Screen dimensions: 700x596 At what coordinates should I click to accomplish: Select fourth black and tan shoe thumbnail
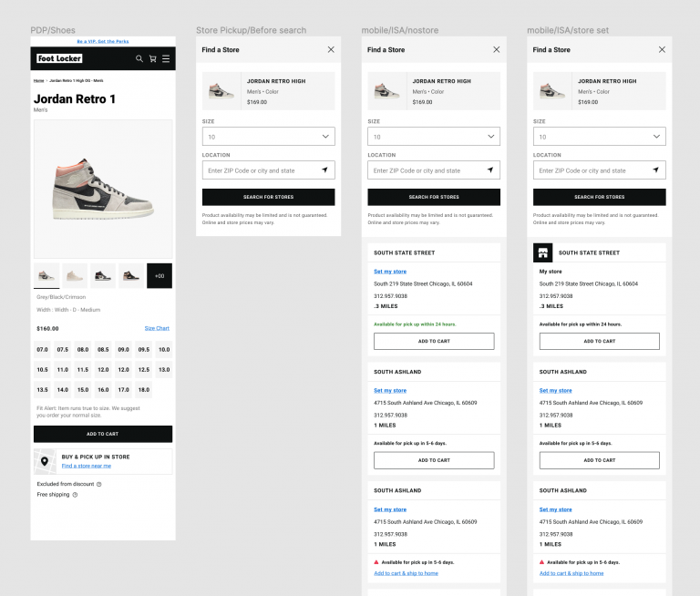click(x=131, y=276)
